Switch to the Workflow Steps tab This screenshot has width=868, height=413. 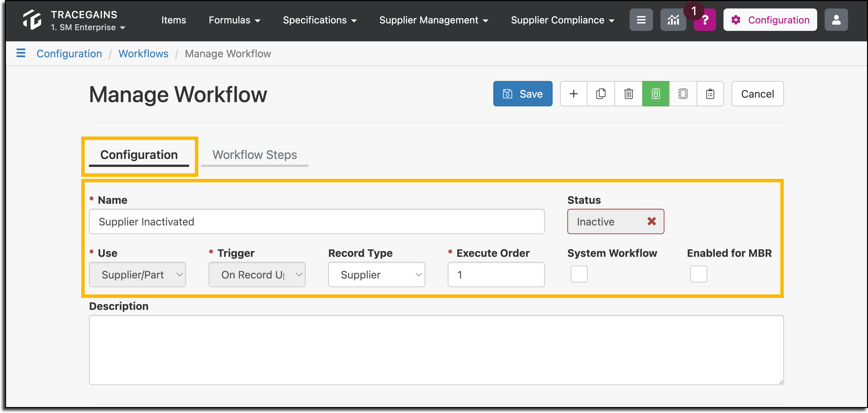(x=254, y=155)
